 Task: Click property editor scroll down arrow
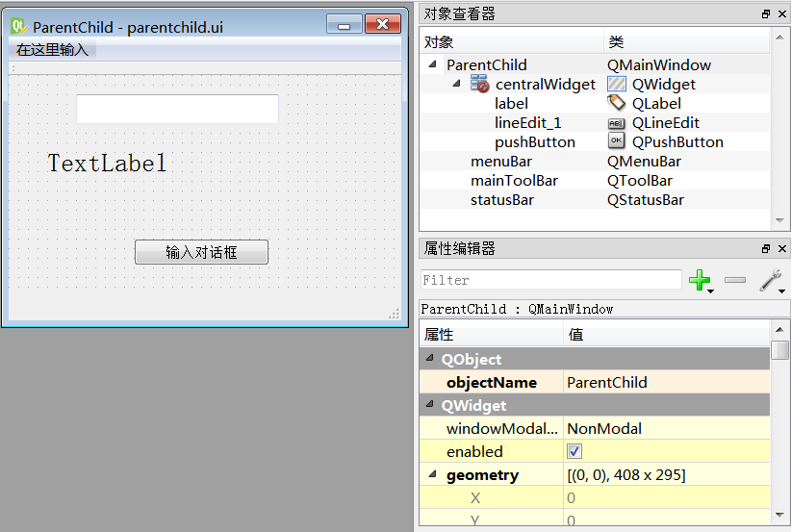[779, 515]
